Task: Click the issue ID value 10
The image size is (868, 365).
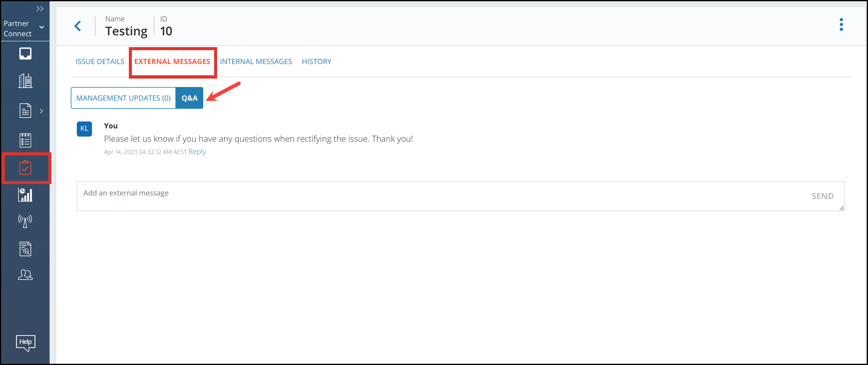Action: pyautogui.click(x=166, y=31)
